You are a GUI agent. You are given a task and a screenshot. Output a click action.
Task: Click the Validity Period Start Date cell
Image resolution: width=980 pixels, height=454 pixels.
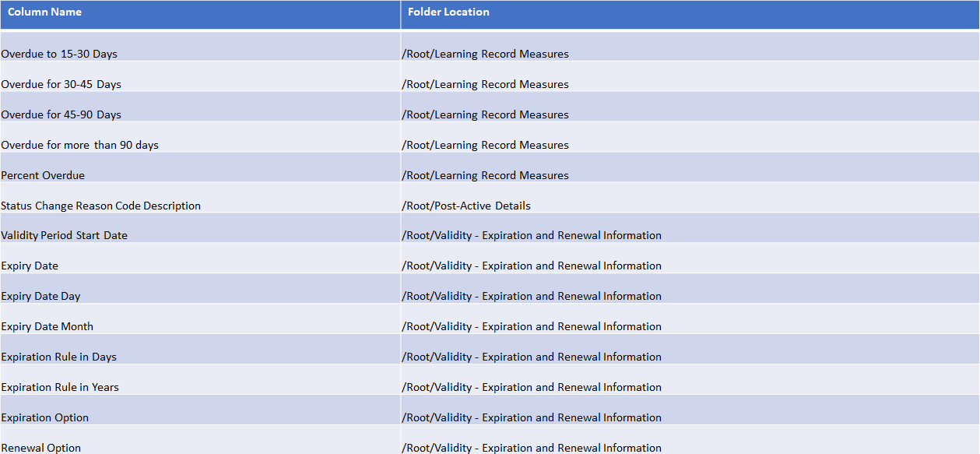point(65,235)
